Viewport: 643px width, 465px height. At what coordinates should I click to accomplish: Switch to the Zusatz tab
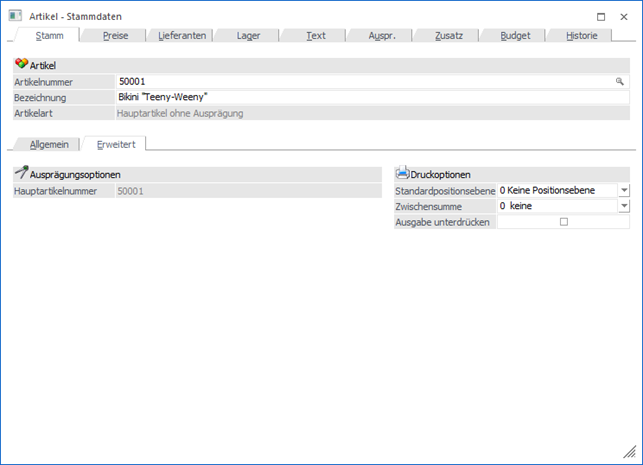tap(449, 35)
